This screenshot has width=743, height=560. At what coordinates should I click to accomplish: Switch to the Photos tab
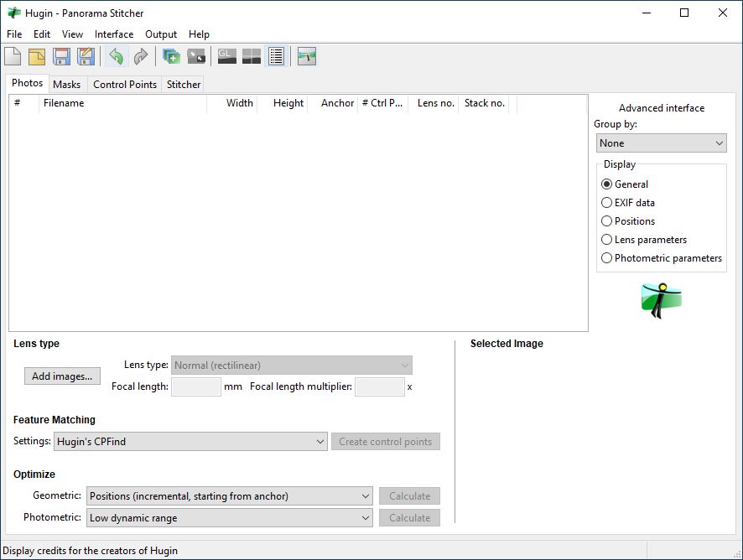click(x=28, y=83)
